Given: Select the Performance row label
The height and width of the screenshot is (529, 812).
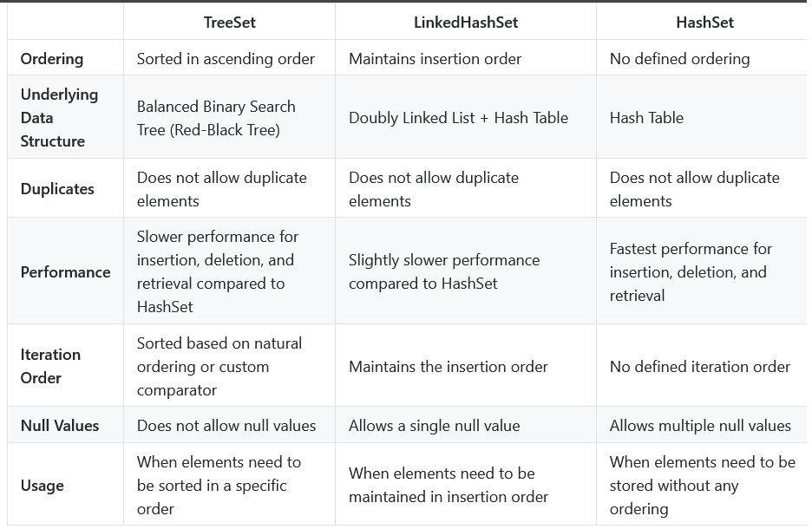Looking at the screenshot, I should coord(65,272).
